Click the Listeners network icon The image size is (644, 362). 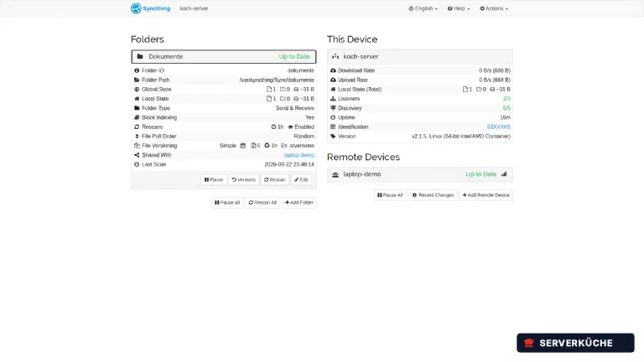(333, 99)
